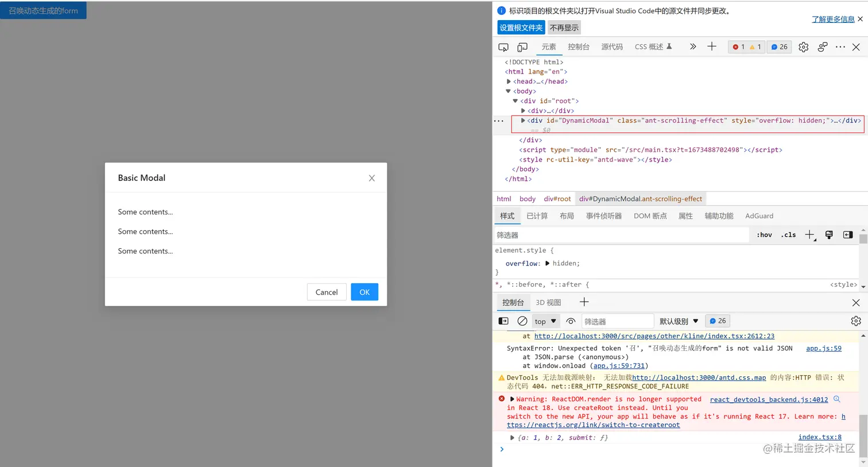
Task: Switch to the CSS 概述 tab
Action: [653, 47]
